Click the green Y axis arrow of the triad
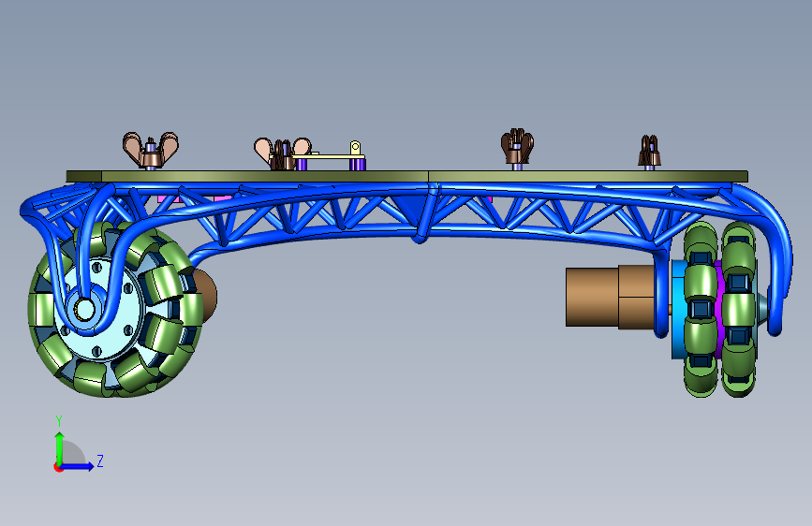812x526 pixels. (60, 447)
